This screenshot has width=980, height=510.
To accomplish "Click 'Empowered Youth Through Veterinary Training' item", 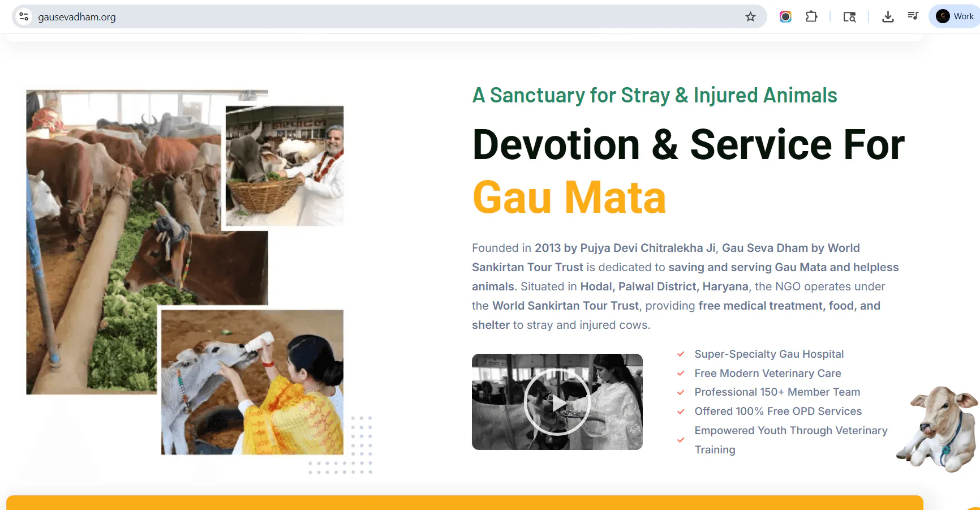I will (791, 440).
